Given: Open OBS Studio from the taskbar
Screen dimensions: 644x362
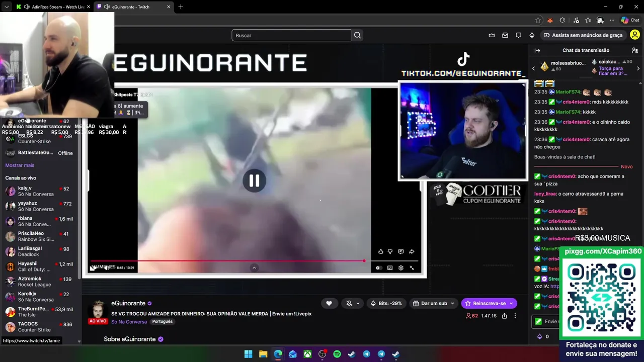Looking at the screenshot, I should [x=323, y=354].
